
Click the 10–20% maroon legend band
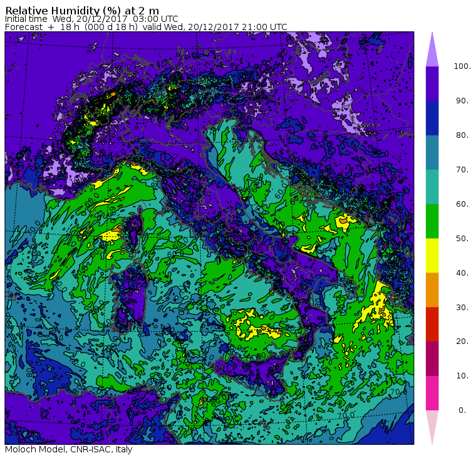tap(432, 358)
